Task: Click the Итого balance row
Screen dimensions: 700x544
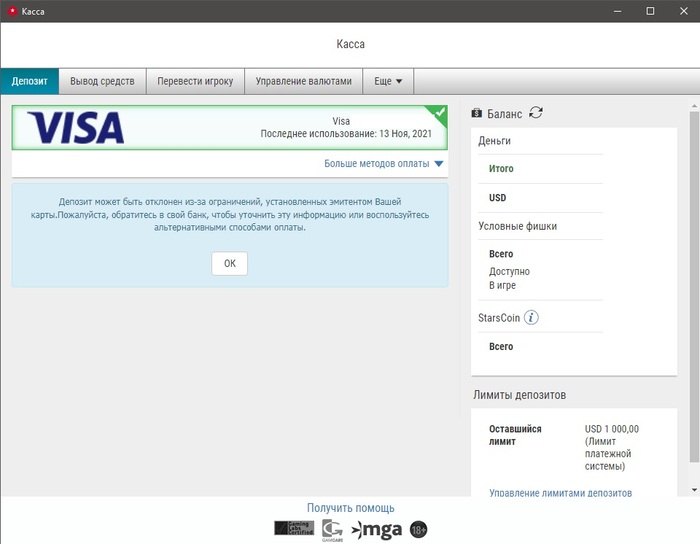Action: point(540,169)
